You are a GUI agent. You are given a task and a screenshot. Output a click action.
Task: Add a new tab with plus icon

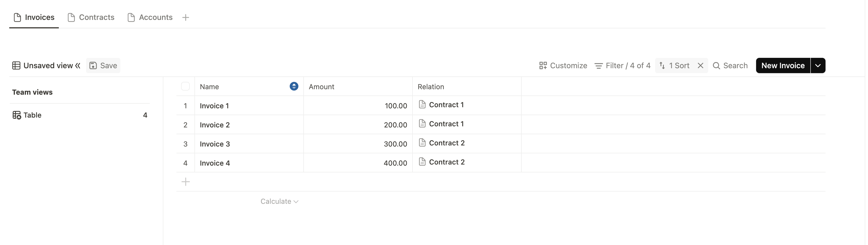[x=185, y=17]
